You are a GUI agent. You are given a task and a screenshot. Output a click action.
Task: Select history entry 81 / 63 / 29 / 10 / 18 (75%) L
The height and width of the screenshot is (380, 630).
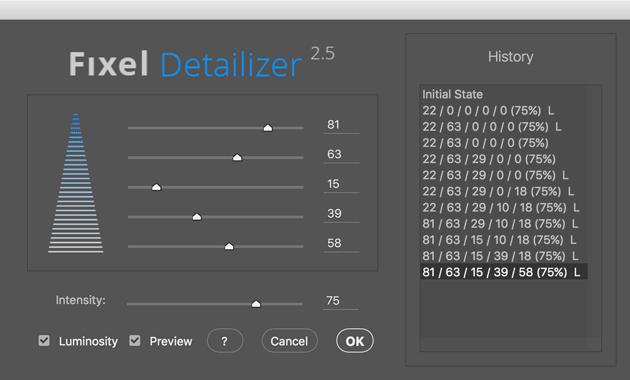point(504,223)
